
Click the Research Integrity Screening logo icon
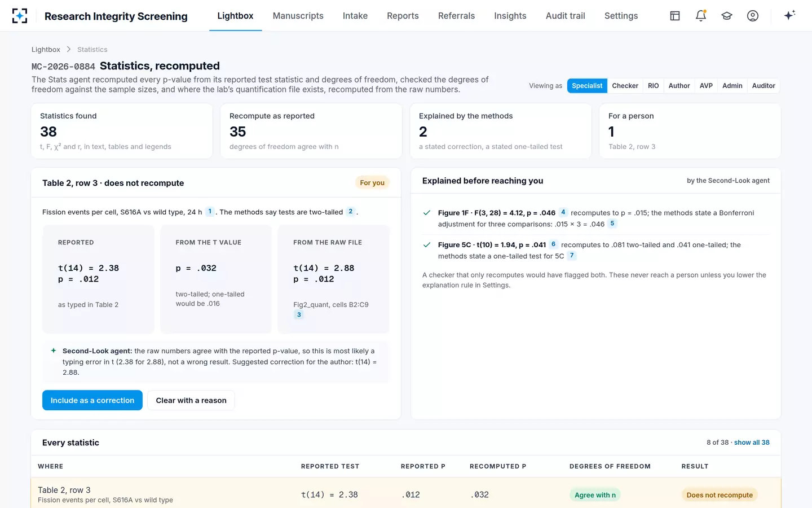pos(20,16)
